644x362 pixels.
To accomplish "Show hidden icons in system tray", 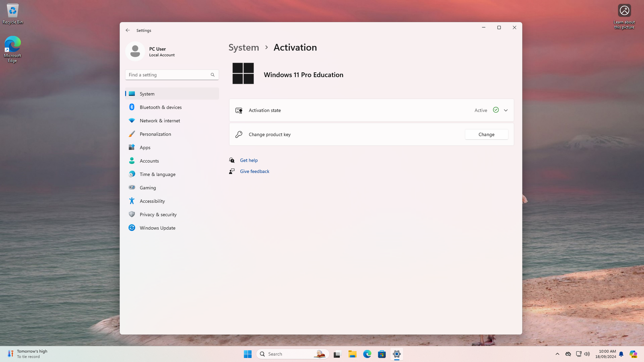I will click(x=557, y=354).
